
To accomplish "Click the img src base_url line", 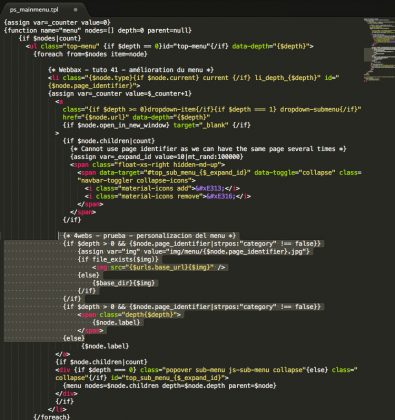I will tap(160, 267).
